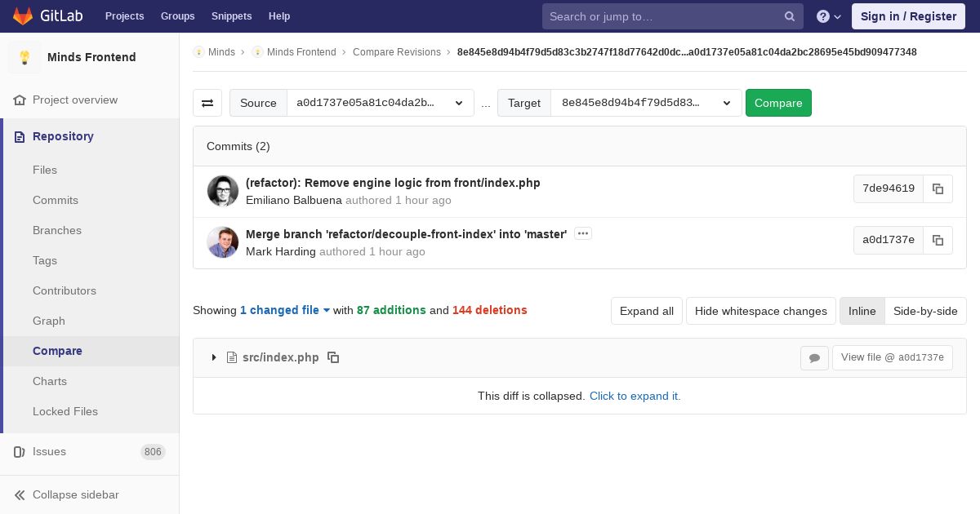Screen dimensions: 980x514
Task: Expand commit description ellipsis button
Action: [583, 233]
